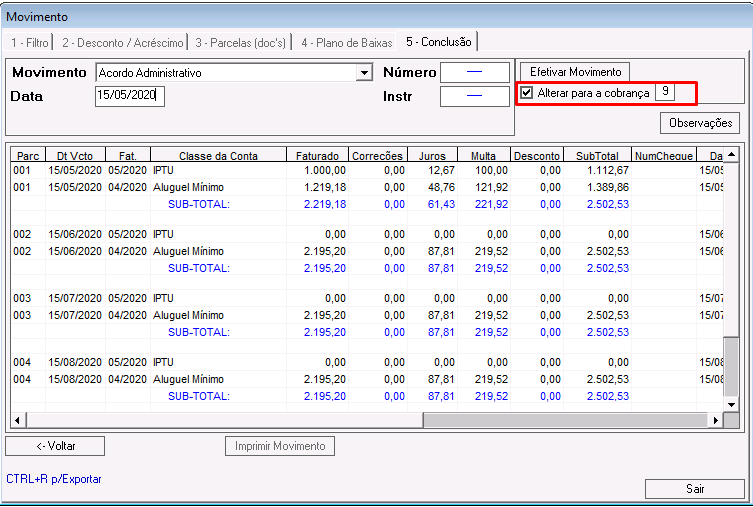This screenshot has width=753, height=507.
Task: Exit with the Sair button
Action: [695, 489]
